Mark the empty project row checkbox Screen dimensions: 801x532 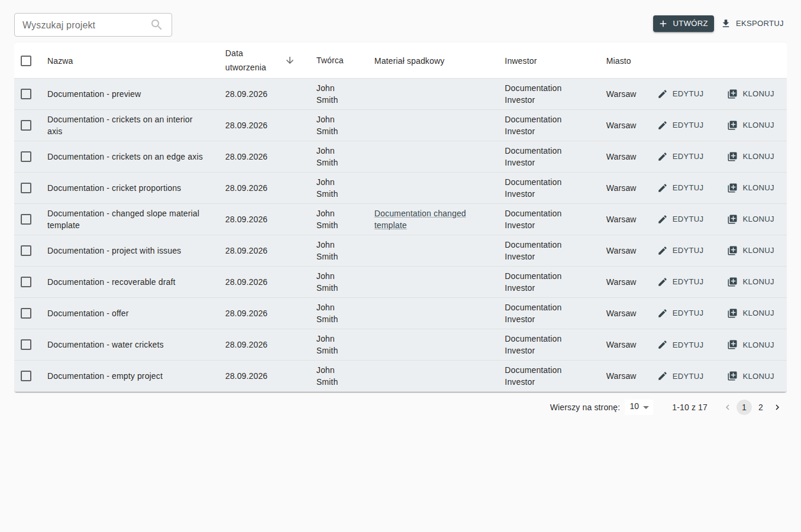[x=26, y=376]
